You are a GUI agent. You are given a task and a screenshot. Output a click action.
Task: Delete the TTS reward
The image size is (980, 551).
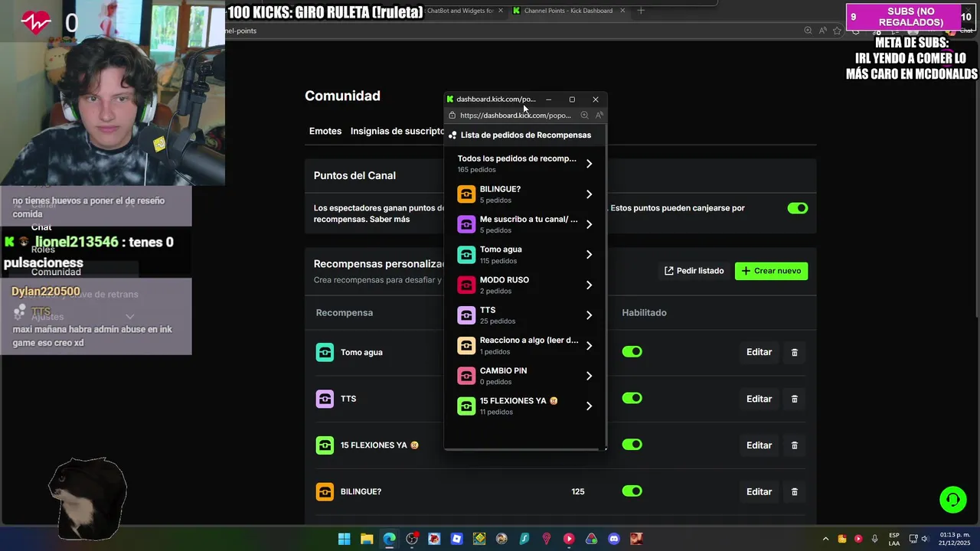point(794,399)
